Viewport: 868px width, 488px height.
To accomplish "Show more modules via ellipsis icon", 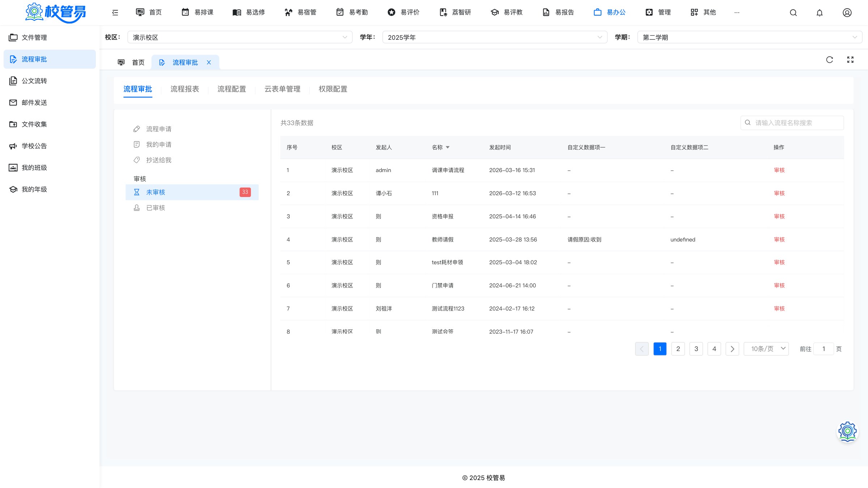I will pyautogui.click(x=737, y=13).
